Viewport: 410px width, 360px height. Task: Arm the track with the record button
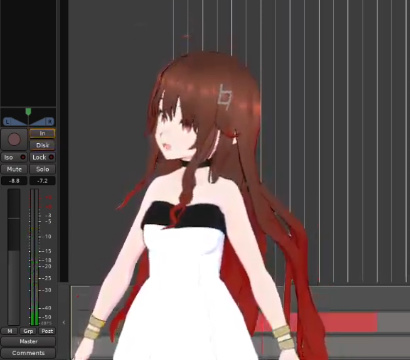click(x=14, y=139)
